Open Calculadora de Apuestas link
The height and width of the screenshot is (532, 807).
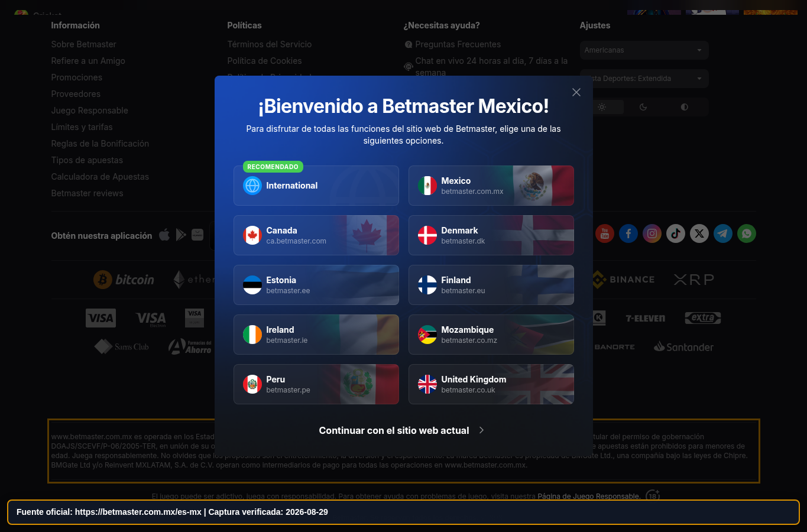pyautogui.click(x=100, y=177)
